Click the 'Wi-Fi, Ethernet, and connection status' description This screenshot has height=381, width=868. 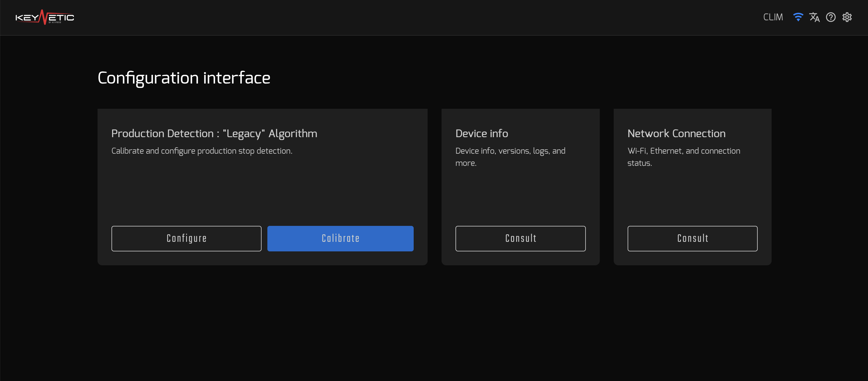pyautogui.click(x=684, y=157)
